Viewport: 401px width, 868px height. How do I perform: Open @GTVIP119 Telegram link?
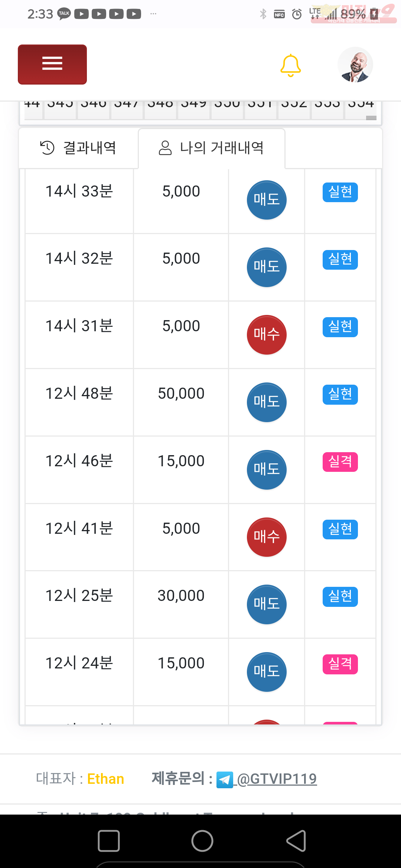(277, 779)
